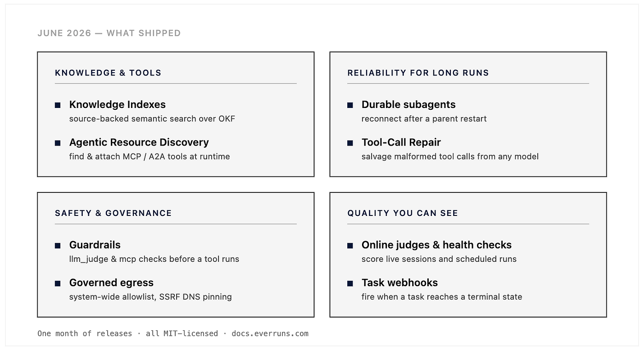
Task: Click the bullet beside Online judges & health checks
Action: pos(350,246)
